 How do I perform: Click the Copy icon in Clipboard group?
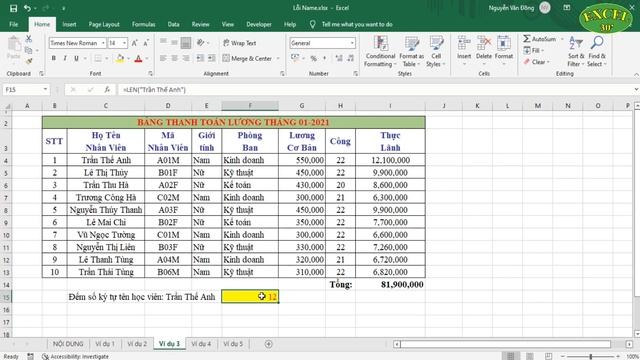tap(29, 50)
